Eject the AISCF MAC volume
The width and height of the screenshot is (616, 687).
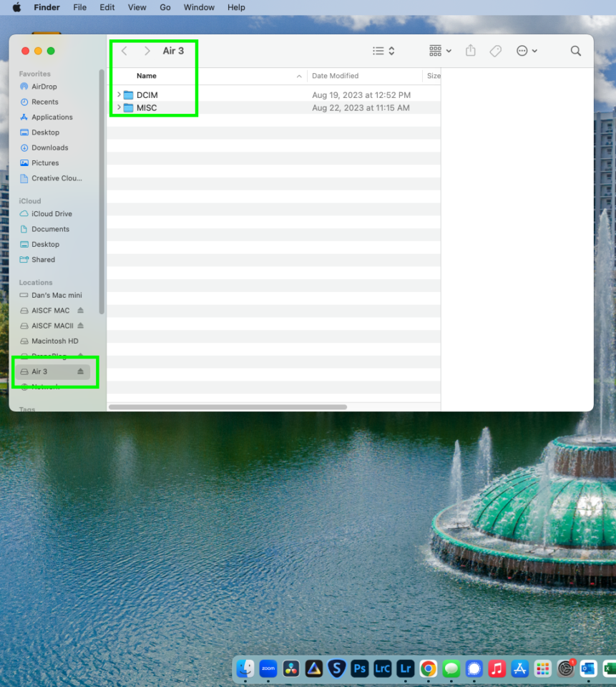click(x=80, y=311)
